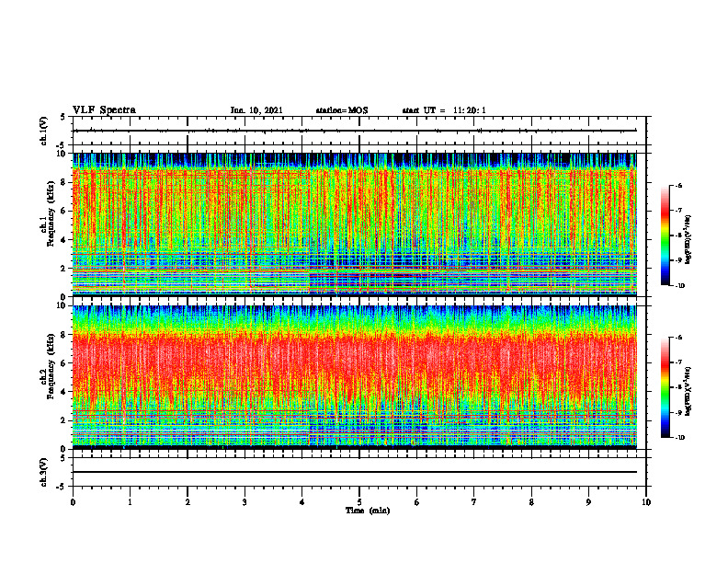Click the ch.2 frequency axis "6" tick label
Viewport: 728px width, 563px height.
pyautogui.click(x=64, y=363)
